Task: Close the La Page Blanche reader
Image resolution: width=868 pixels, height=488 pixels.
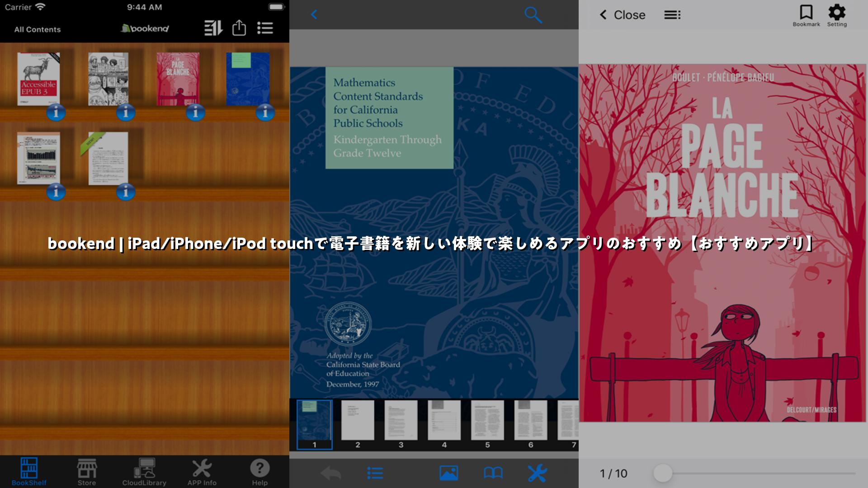Action: point(623,15)
